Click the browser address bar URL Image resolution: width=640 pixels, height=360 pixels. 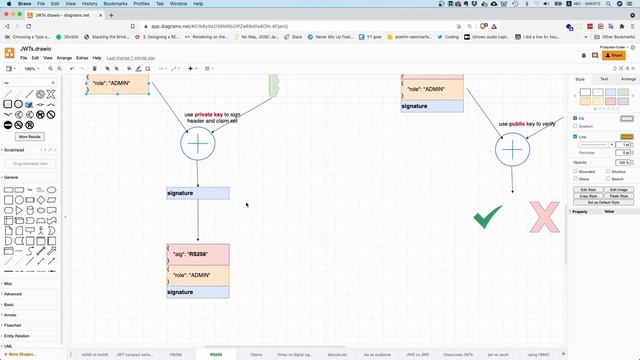[x=220, y=26]
